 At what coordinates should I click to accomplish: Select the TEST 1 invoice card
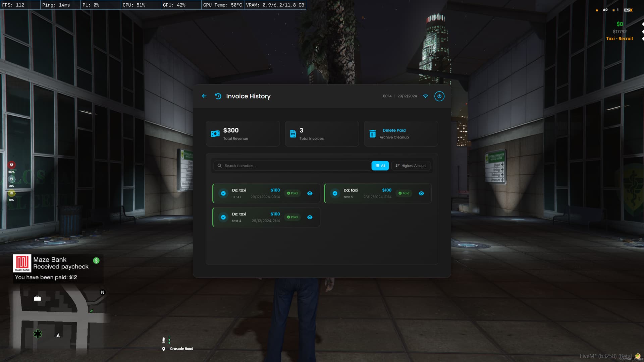pos(262,193)
